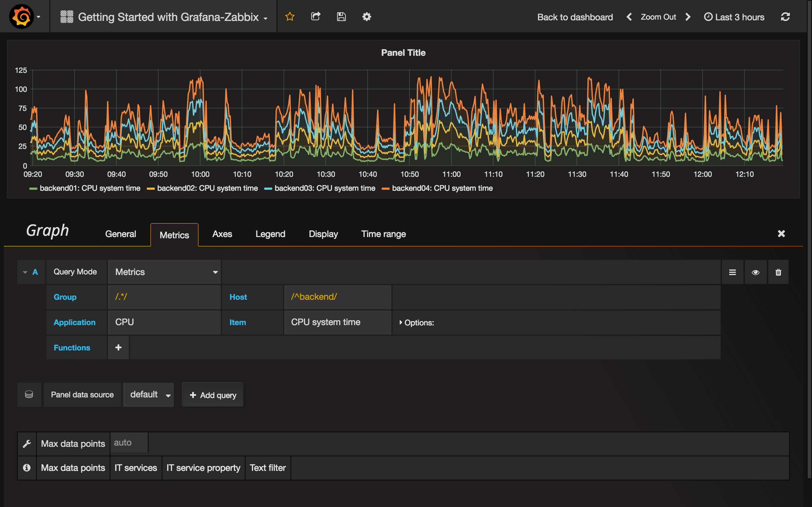Click the Panel data source database icon
The height and width of the screenshot is (507, 812).
point(29,395)
